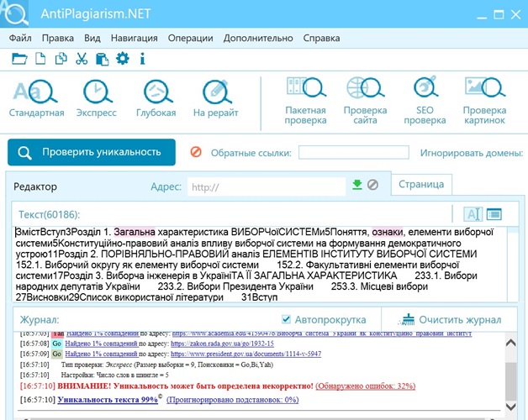Click AntiPlagiarism.NET logo icon in title bar
The height and width of the screenshot is (420, 528).
coord(15,13)
